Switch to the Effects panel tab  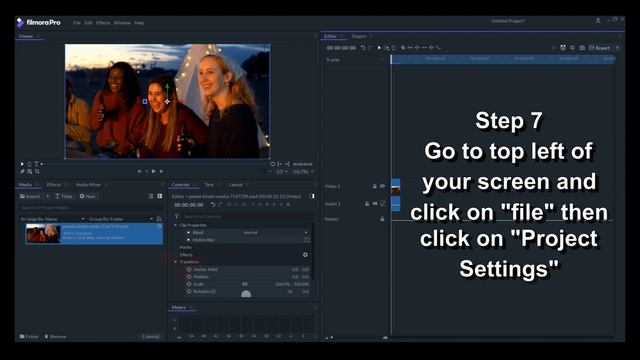(x=53, y=185)
